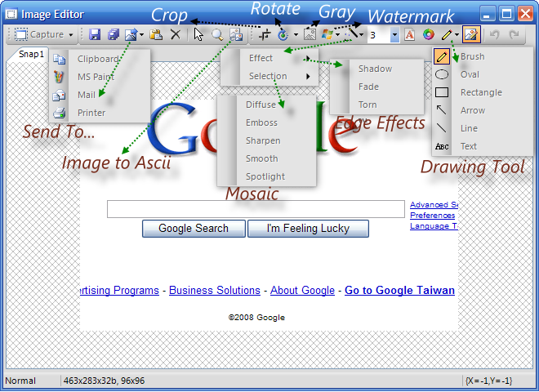Select the Line drawing tool
539x392 pixels.
(482, 128)
